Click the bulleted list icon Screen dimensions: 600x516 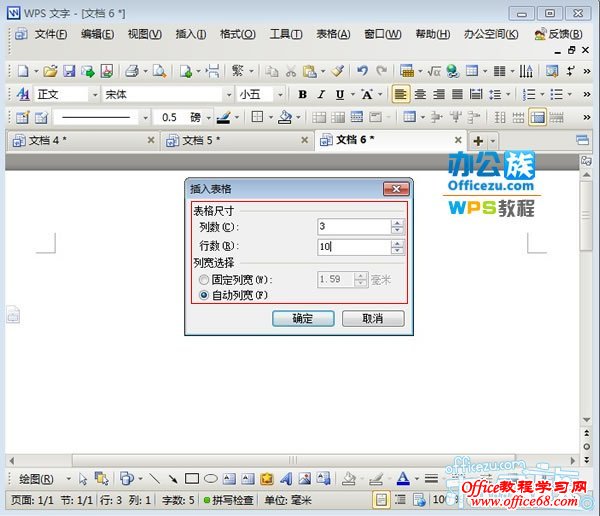point(556,94)
